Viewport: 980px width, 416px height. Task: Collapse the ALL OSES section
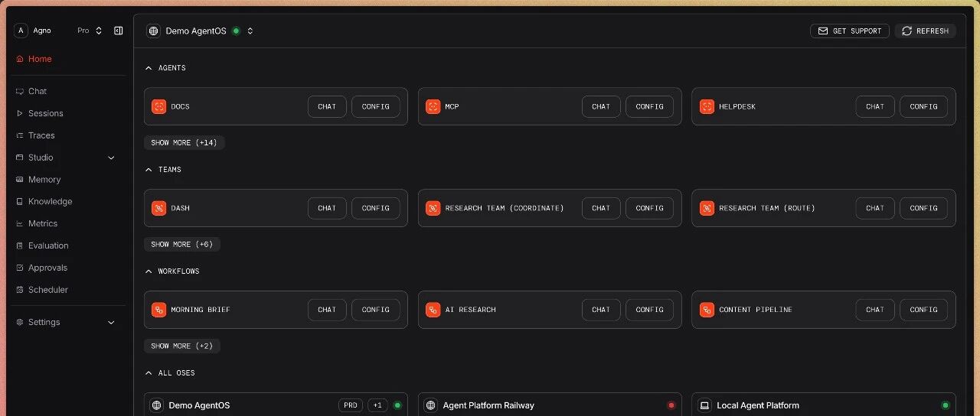tap(149, 373)
